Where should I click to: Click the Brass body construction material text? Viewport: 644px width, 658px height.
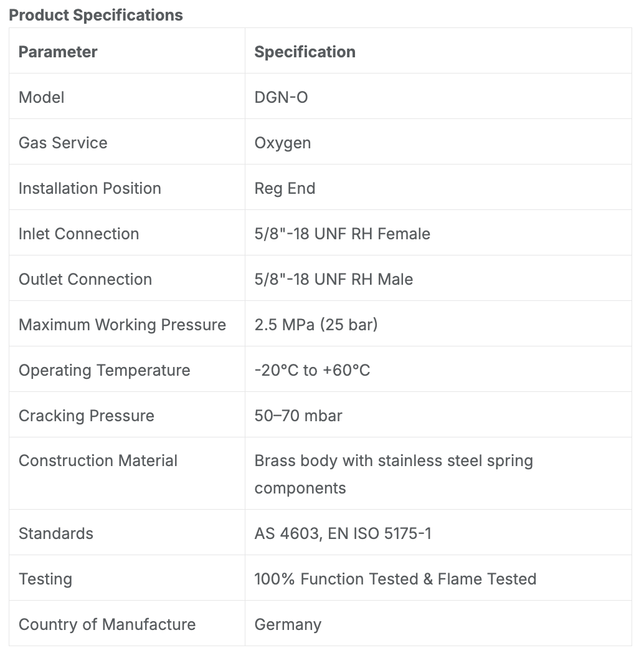click(x=394, y=474)
